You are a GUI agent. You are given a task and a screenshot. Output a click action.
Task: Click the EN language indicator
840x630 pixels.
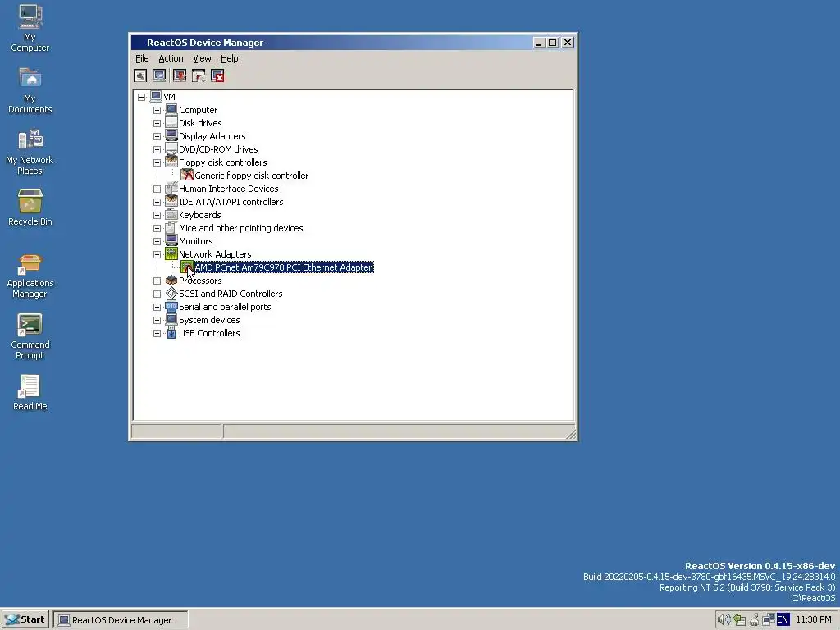(782, 620)
